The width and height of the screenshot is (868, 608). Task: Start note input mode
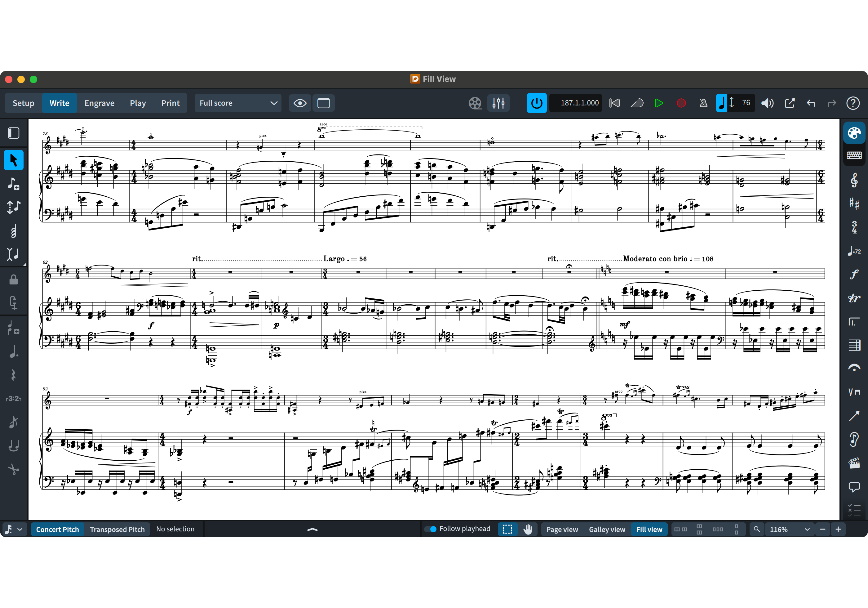tap(14, 184)
